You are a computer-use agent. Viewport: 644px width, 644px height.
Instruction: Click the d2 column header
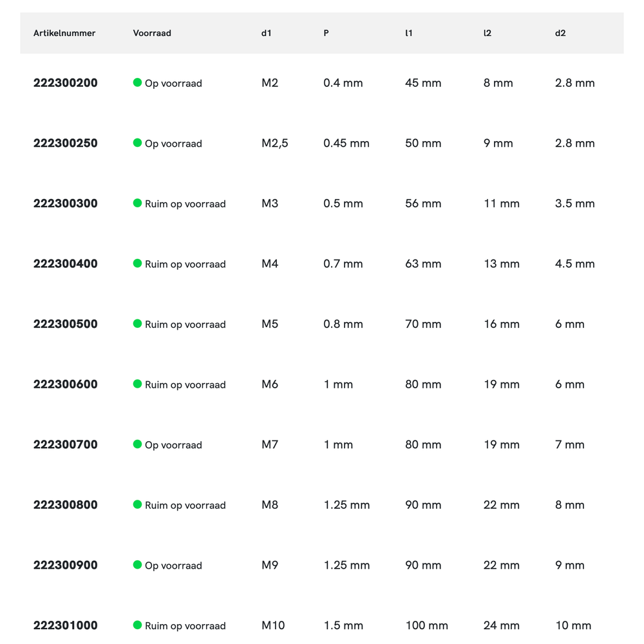point(560,33)
